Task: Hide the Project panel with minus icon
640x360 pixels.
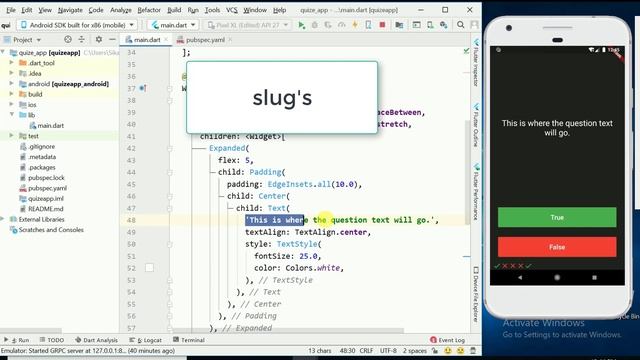Action: pyautogui.click(x=112, y=40)
